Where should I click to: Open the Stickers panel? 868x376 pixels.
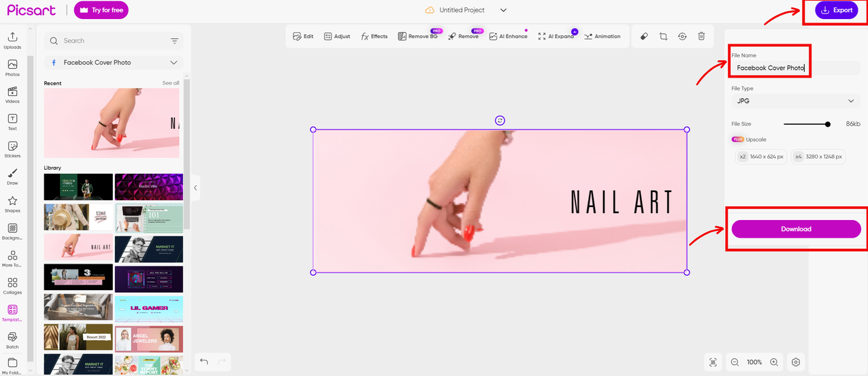(x=12, y=149)
